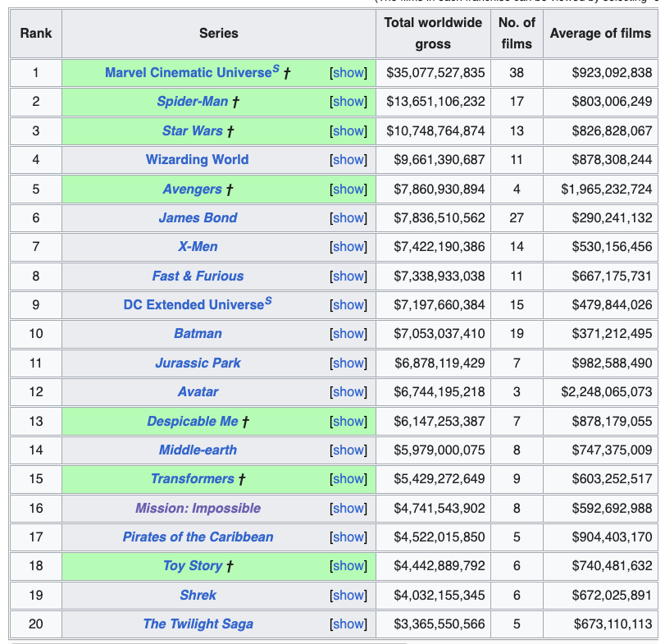Click the $9,661,390,687 gross cell
Image resolution: width=665 pixels, height=644 pixels.
(433, 159)
